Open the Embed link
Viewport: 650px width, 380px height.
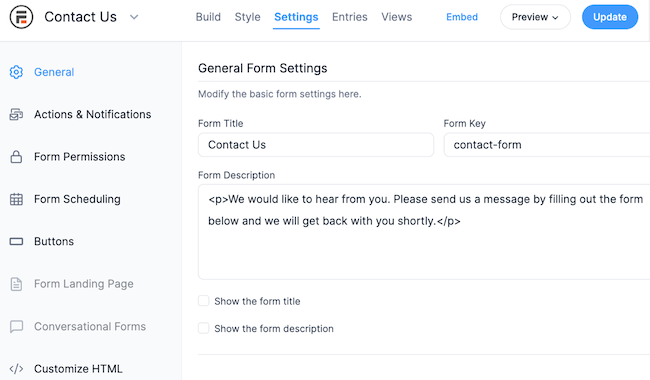[x=462, y=17]
